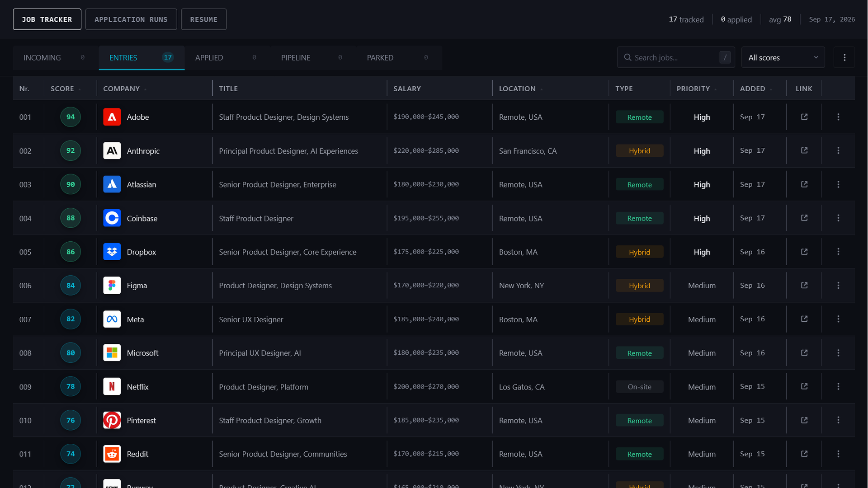This screenshot has height=488, width=868.
Task: Click "Principal UX Designer, AI" title
Action: tap(260, 353)
